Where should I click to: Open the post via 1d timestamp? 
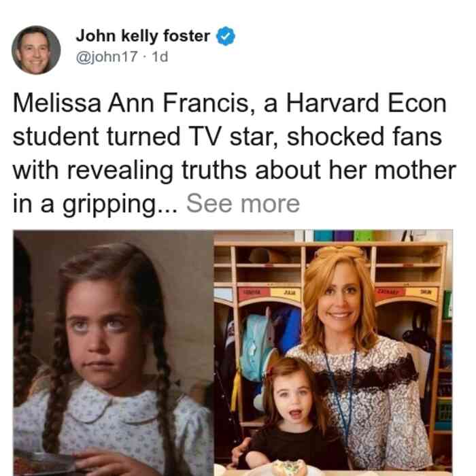coord(160,56)
